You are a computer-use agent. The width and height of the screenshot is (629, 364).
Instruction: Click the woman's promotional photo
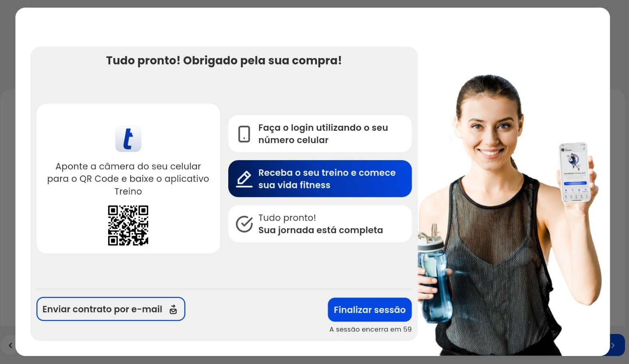click(x=508, y=215)
